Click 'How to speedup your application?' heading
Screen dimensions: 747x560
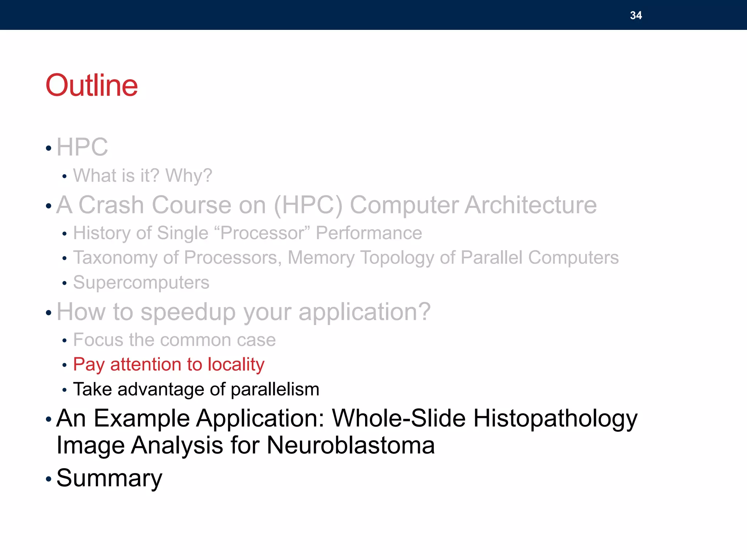pyautogui.click(x=244, y=312)
